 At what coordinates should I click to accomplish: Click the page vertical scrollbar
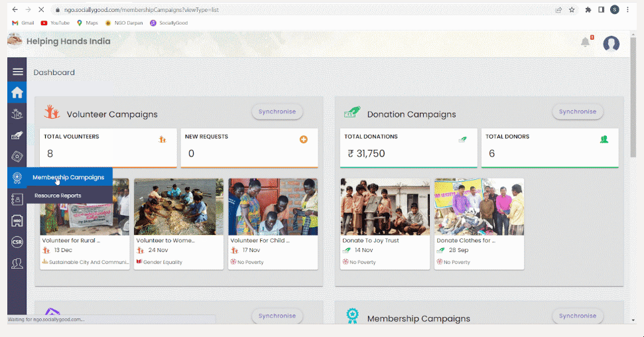[633, 97]
